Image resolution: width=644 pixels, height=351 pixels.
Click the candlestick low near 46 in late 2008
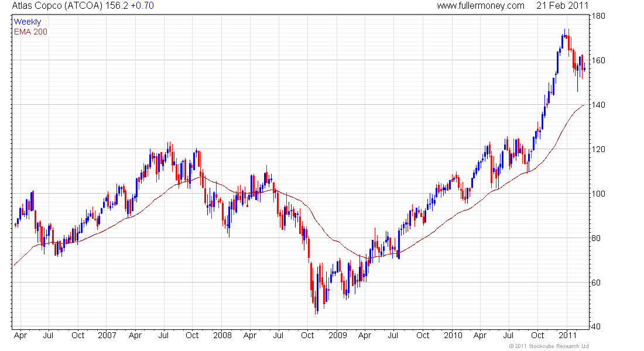point(316,304)
